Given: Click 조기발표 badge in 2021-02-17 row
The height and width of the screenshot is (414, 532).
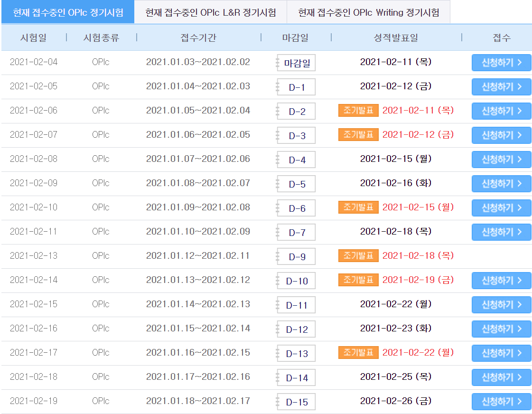Looking at the screenshot, I should (x=358, y=353).
